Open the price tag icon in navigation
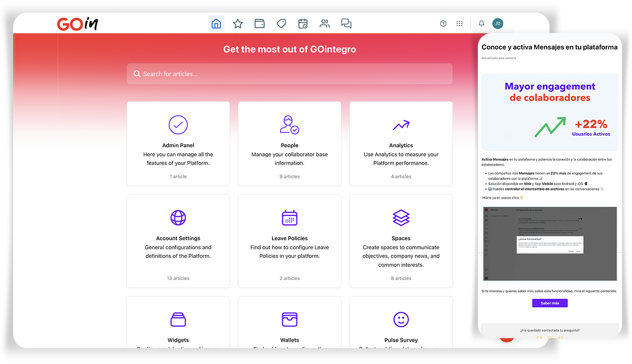Image resolution: width=632 pixels, height=364 pixels. [282, 24]
